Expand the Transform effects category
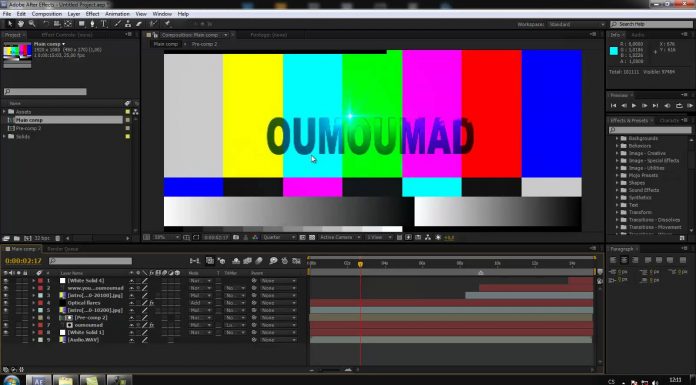The image size is (696, 385). pyautogui.click(x=617, y=212)
